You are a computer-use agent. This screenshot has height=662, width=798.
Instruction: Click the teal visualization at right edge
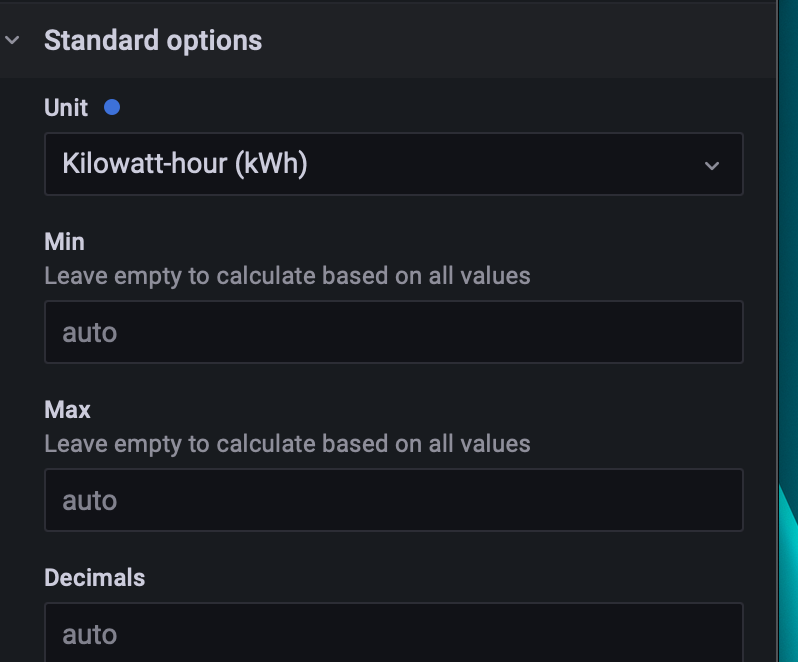click(790, 560)
